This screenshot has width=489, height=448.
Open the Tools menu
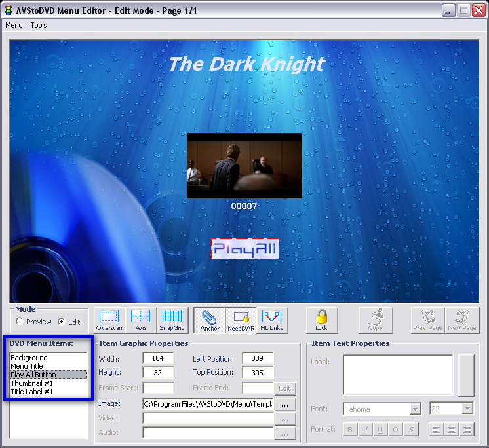[x=39, y=25]
